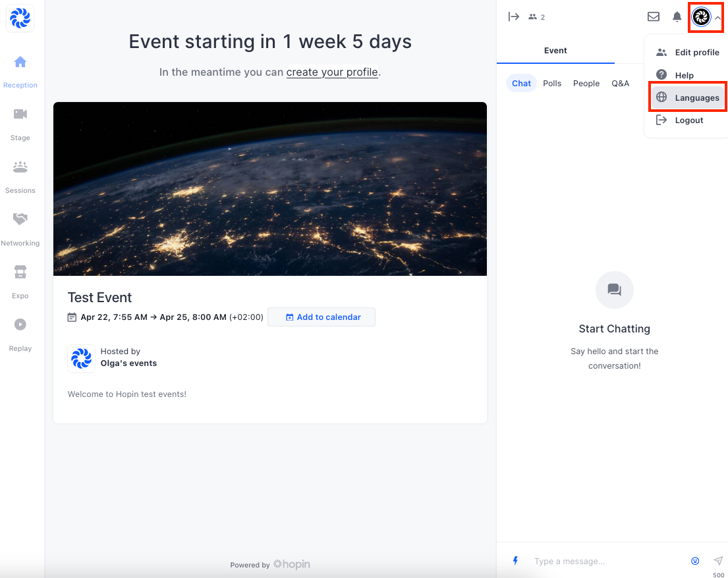The width and height of the screenshot is (728, 578).
Task: Open the People tab
Action: (x=586, y=84)
